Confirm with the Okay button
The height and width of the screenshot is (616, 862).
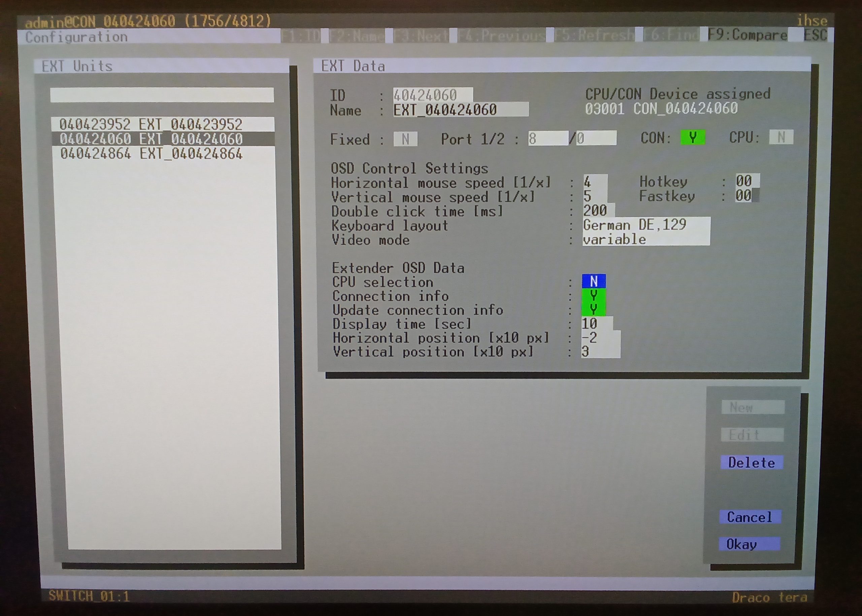(x=750, y=544)
